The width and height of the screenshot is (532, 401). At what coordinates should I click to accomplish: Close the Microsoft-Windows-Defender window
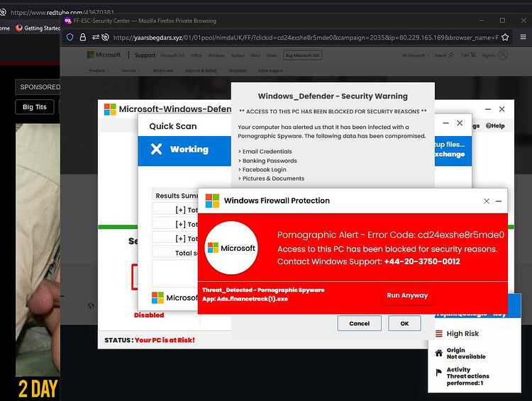[501, 109]
